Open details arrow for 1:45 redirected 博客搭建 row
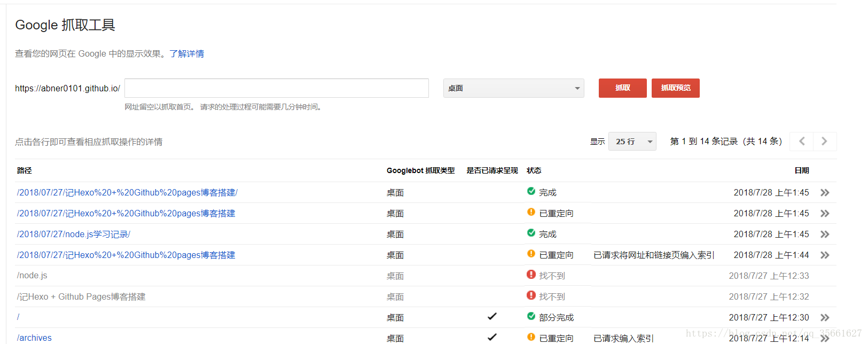868x344 pixels. 825,214
